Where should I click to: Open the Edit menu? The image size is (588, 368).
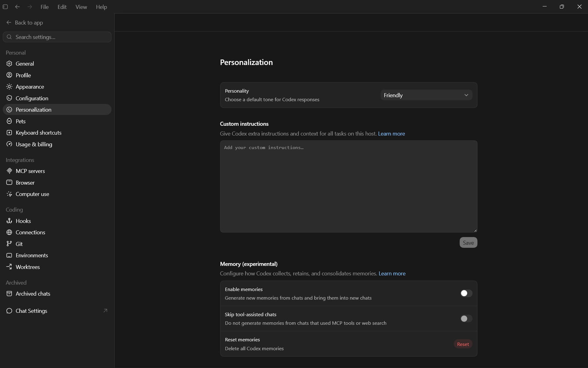point(62,7)
